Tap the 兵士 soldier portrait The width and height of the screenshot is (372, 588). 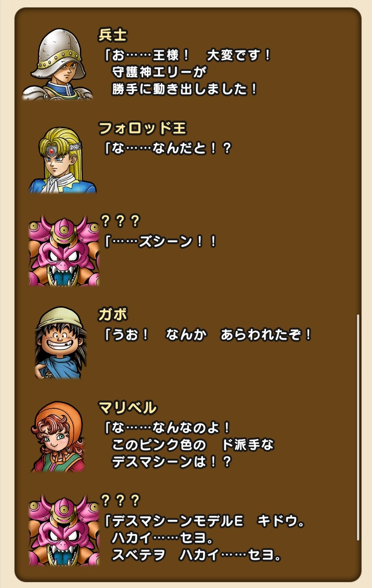coord(57,64)
